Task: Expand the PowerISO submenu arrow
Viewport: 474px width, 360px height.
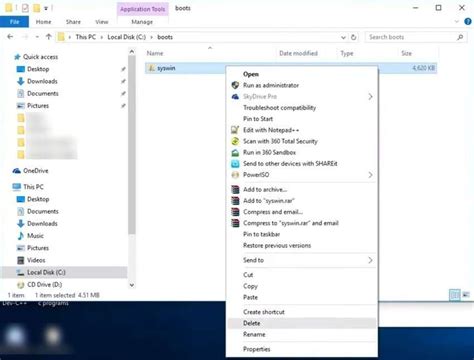Action: [x=370, y=175]
